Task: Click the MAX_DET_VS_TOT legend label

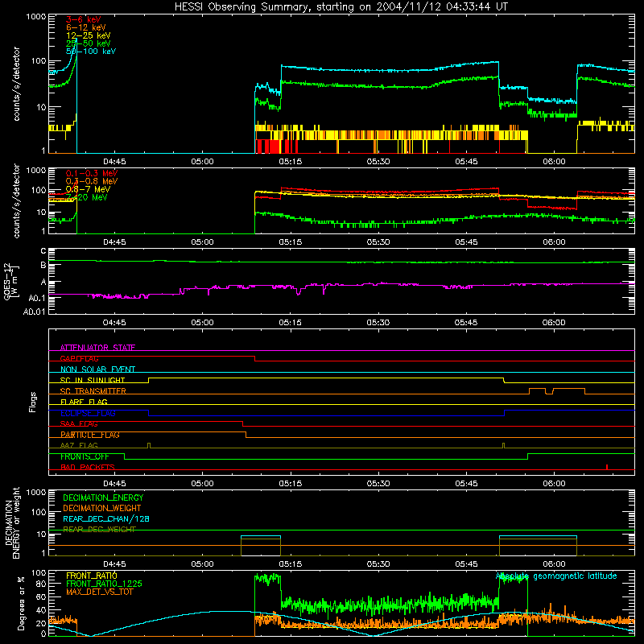Action: point(99,592)
